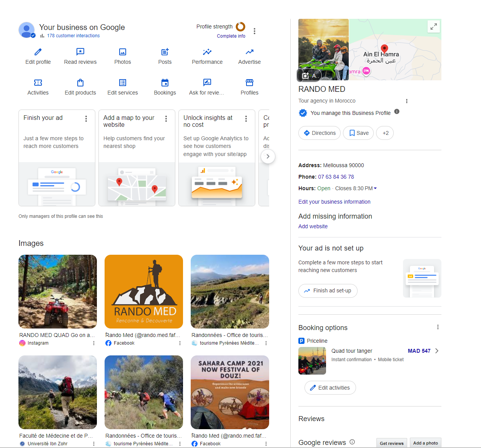
Task: Open Edit your business information link
Action: click(x=335, y=202)
